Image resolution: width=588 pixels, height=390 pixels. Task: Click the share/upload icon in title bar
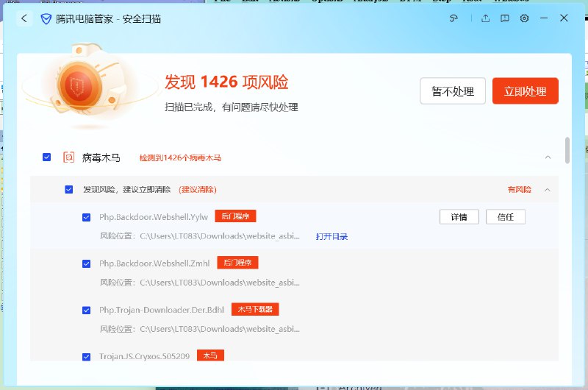pos(486,18)
